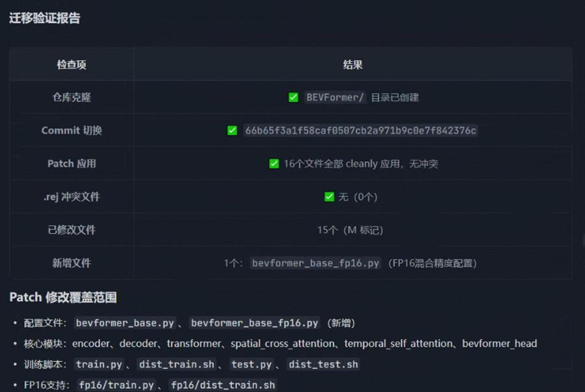585x392 pixels.
Task: Click the 训练脚本: bullet label
Action: 45,364
